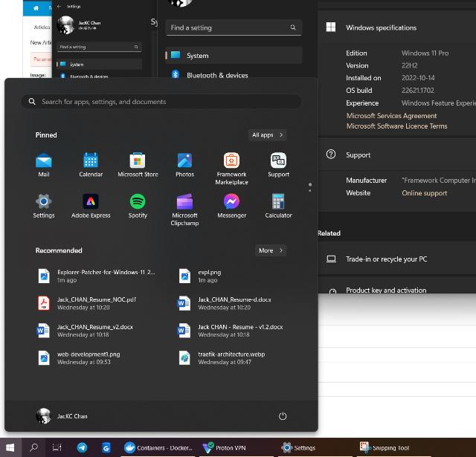Collapse the Windows specifications section
This screenshot has width=476, height=457.
tap(397, 27)
